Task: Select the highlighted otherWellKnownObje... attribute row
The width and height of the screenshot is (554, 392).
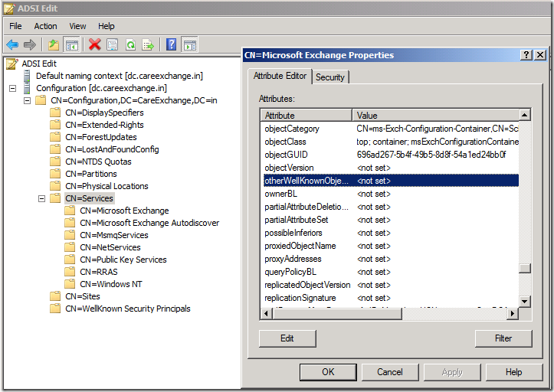Action: [x=391, y=181]
